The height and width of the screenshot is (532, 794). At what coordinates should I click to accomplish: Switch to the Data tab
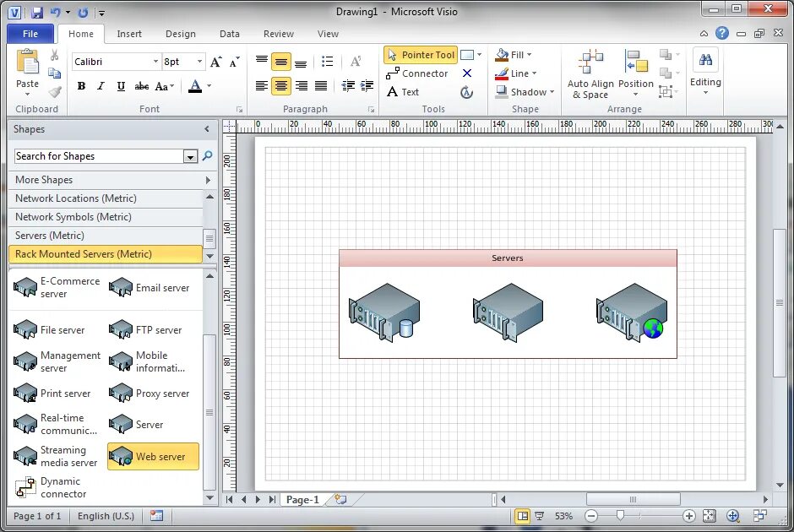230,34
